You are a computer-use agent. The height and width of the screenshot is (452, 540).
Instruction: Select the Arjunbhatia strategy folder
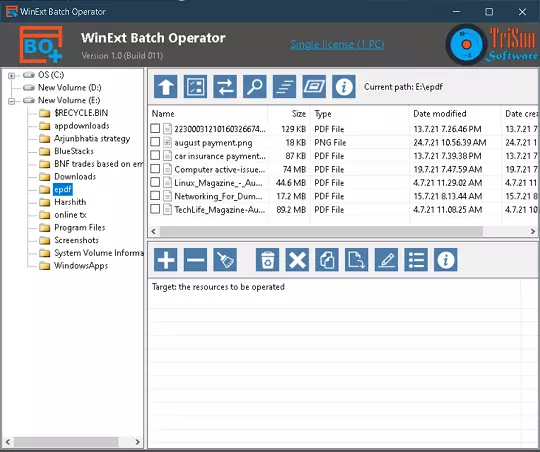click(x=92, y=138)
